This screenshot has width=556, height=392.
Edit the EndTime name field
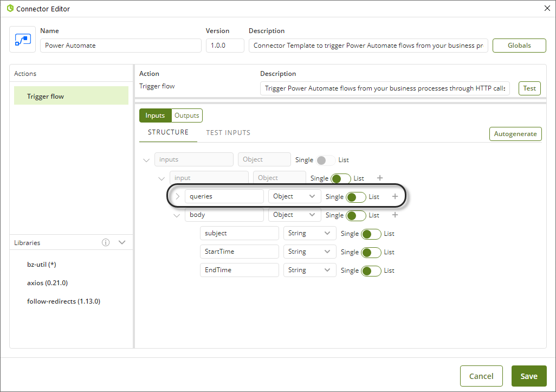tap(240, 270)
